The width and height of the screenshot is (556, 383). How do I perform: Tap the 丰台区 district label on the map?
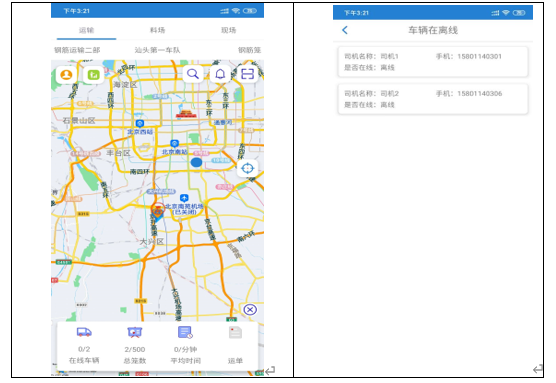(118, 153)
